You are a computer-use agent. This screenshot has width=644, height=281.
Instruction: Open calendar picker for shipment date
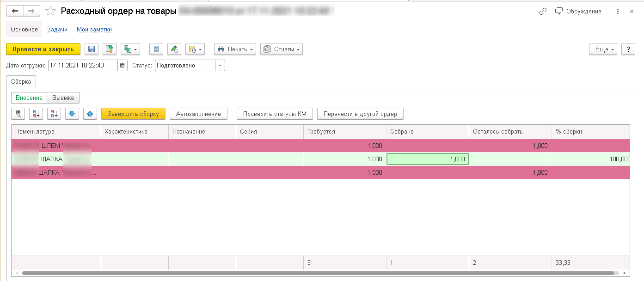(x=123, y=66)
